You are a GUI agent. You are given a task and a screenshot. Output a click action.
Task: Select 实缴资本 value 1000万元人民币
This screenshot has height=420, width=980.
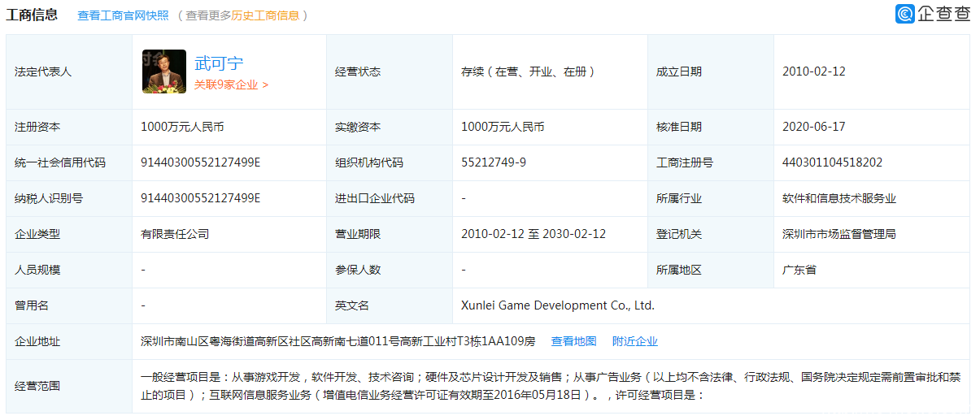[x=503, y=127]
